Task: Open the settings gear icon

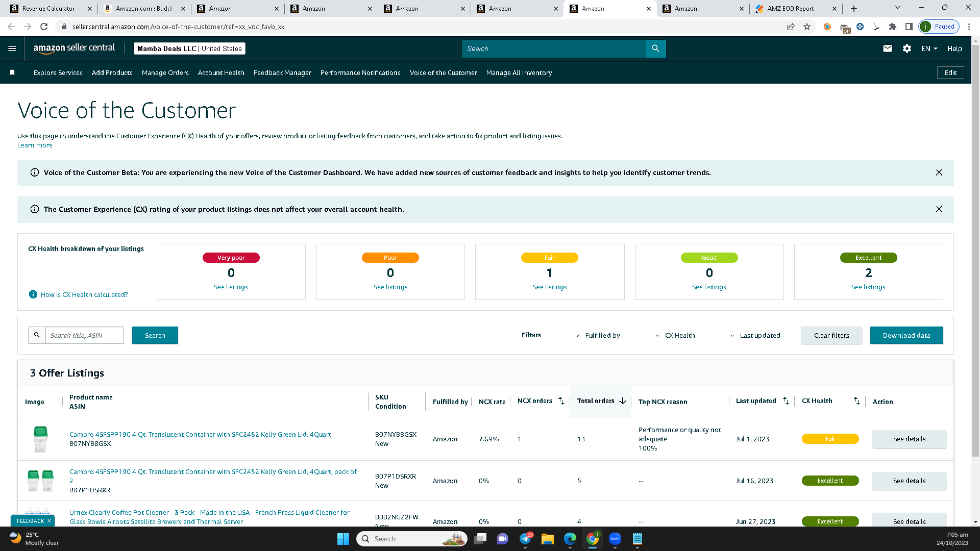Action: tap(907, 48)
